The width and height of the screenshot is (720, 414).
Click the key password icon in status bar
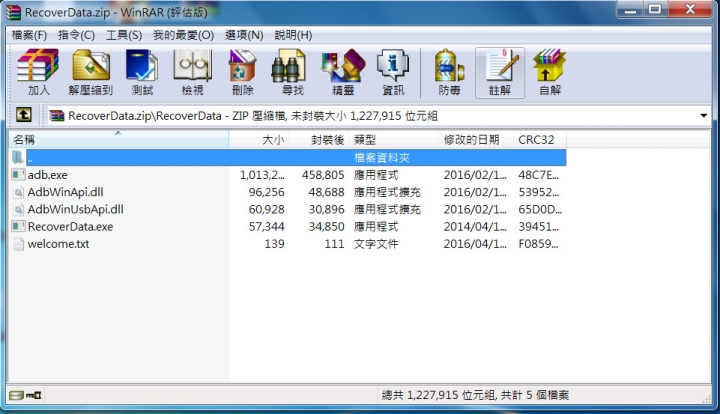click(x=34, y=395)
